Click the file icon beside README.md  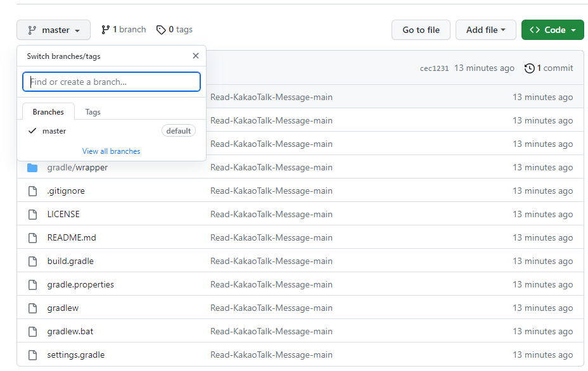point(32,238)
